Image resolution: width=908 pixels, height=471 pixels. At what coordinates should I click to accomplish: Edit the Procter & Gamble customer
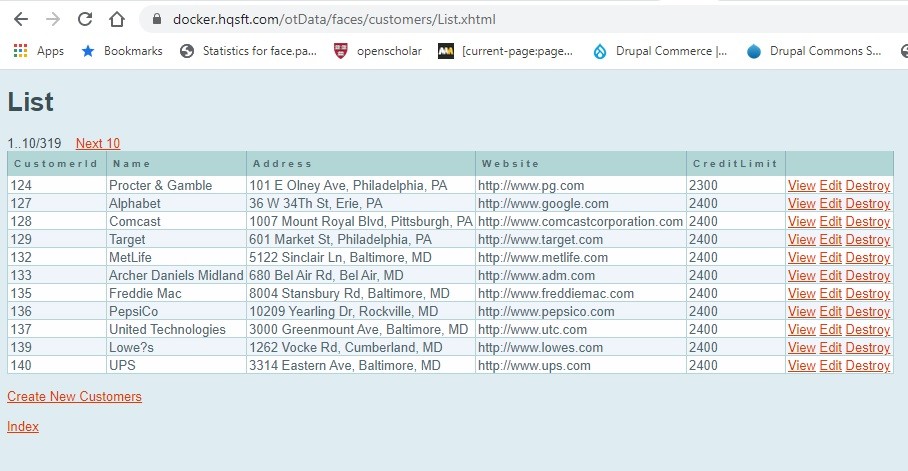pyautogui.click(x=830, y=185)
